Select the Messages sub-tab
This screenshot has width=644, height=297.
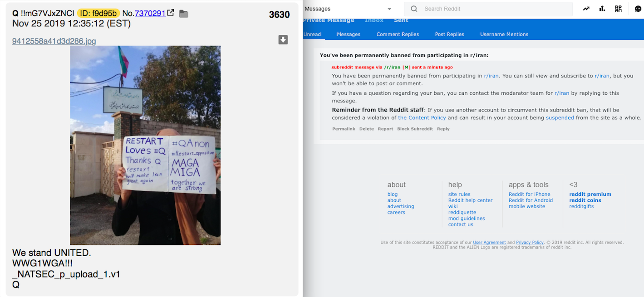349,34
